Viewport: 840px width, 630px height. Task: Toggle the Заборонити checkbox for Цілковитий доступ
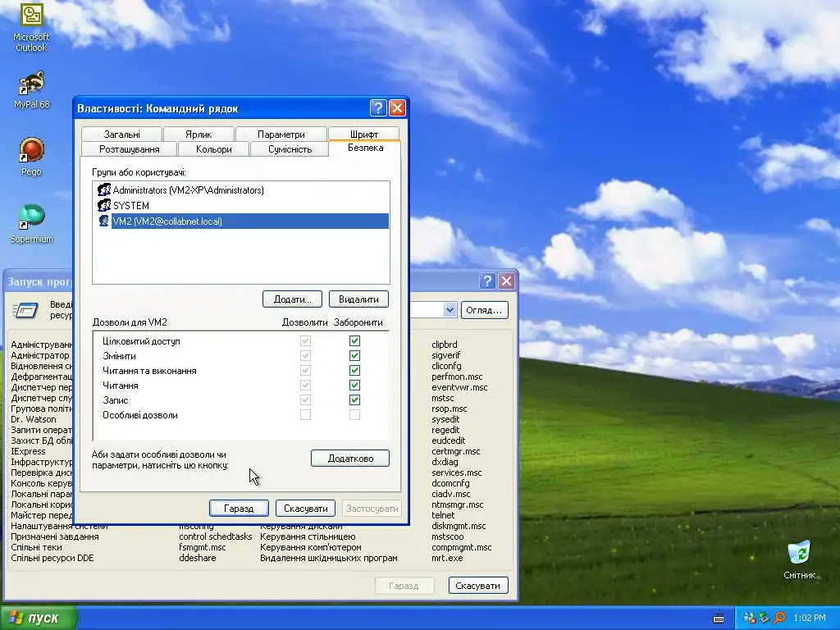[x=354, y=340]
